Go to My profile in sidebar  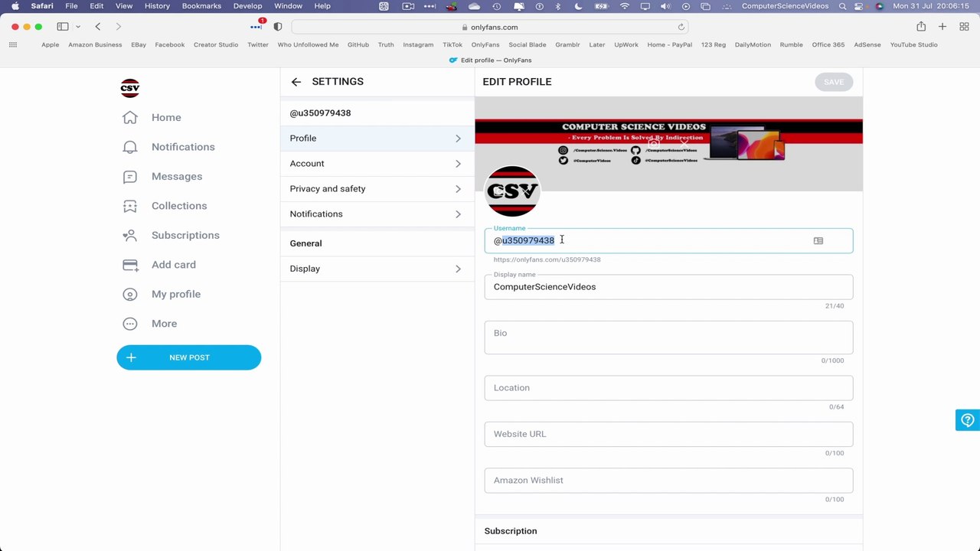[161, 294]
